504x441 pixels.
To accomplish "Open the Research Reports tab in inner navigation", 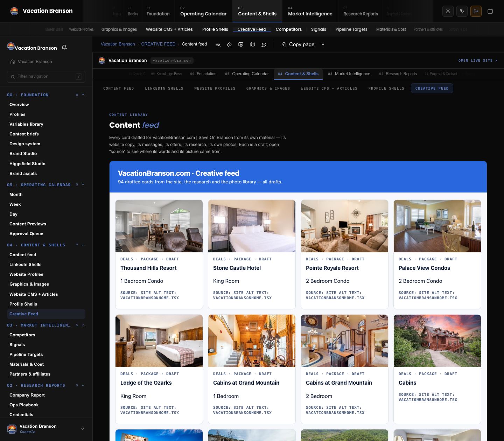I will pos(398,74).
